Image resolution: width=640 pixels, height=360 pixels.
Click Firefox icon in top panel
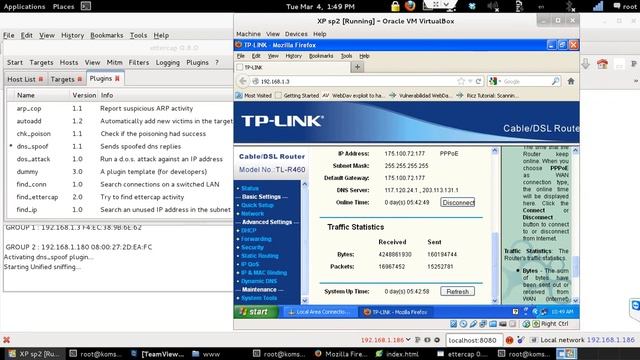(x=410, y=6)
